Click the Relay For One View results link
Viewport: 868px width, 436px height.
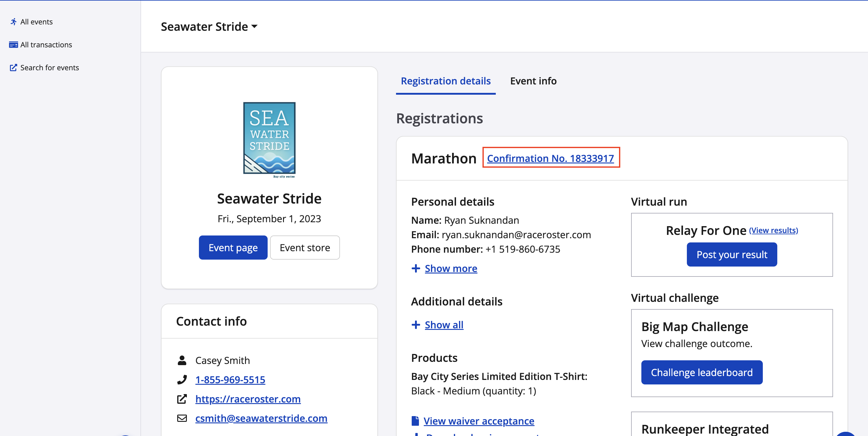(773, 230)
